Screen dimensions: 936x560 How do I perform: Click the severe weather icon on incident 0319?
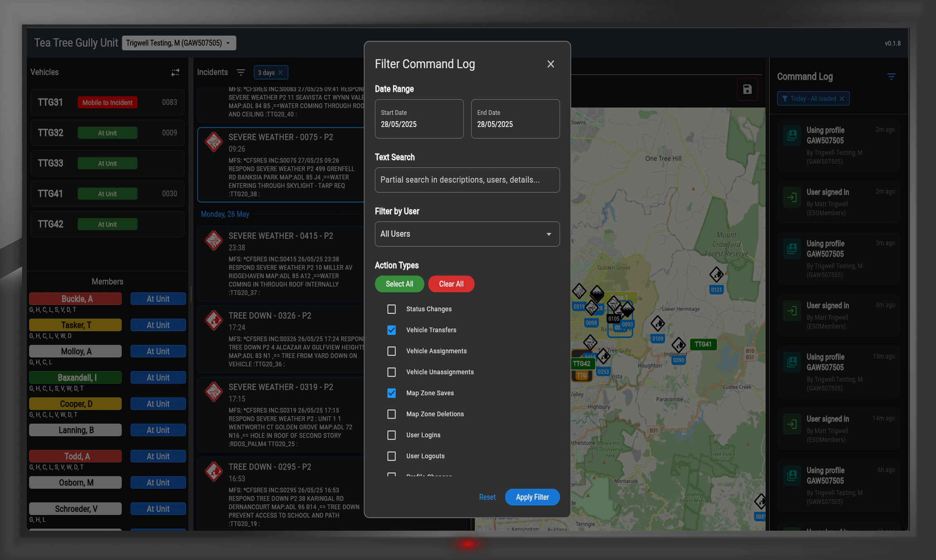[214, 392]
